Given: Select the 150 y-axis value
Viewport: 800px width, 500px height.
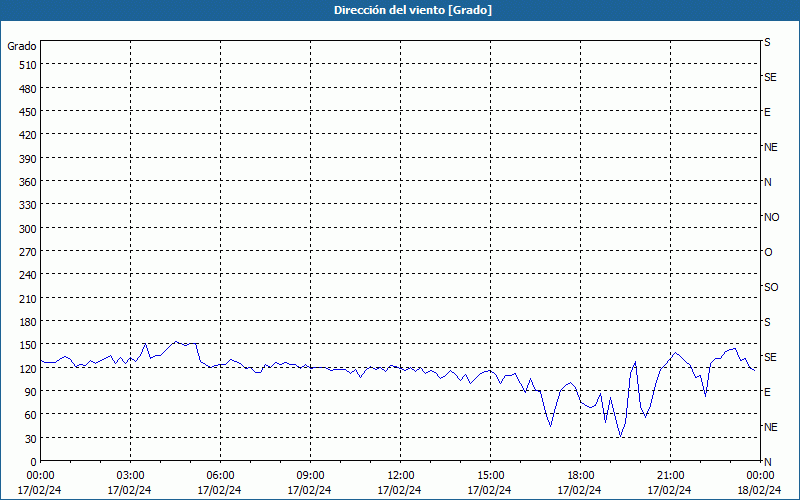Looking at the screenshot, I should coord(28,345).
